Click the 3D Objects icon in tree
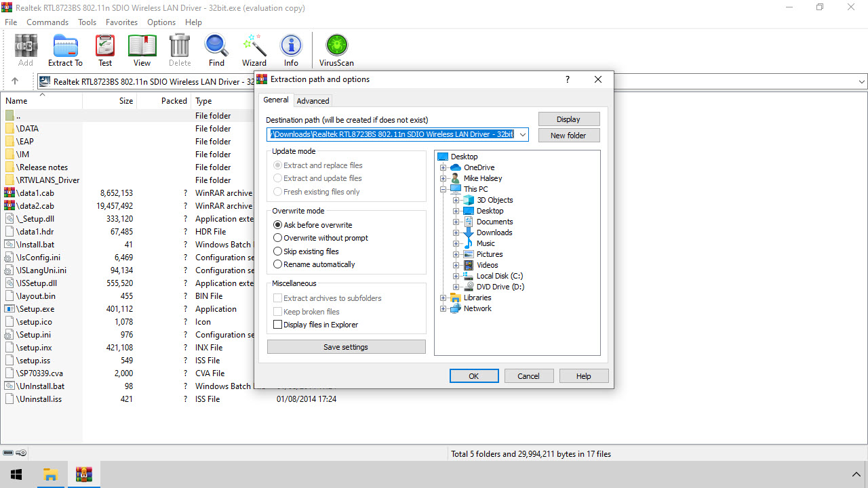The image size is (868, 488). tap(469, 200)
